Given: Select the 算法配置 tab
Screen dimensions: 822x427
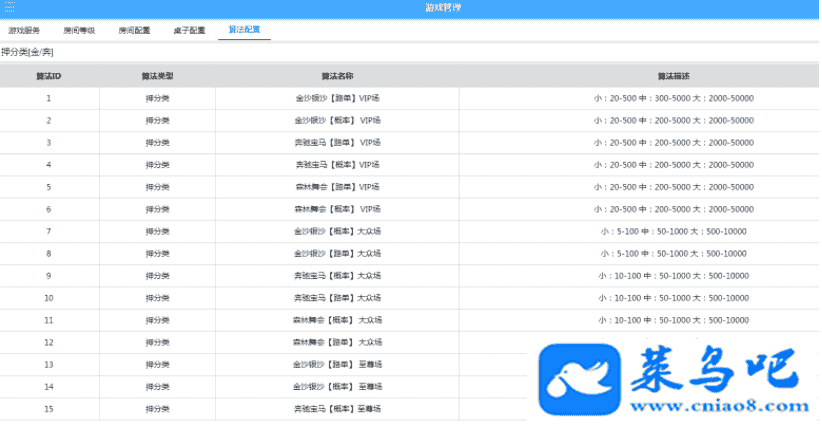Looking at the screenshot, I should (x=244, y=30).
